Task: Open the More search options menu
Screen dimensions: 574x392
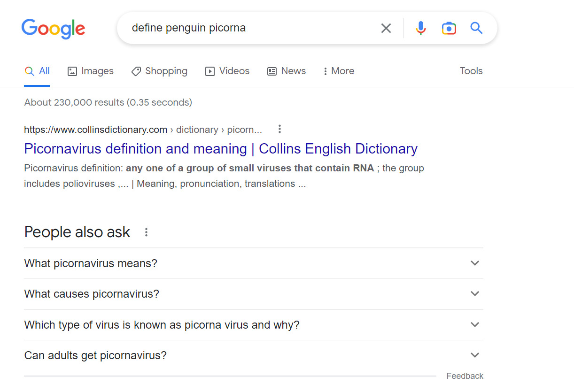Action: pos(339,71)
